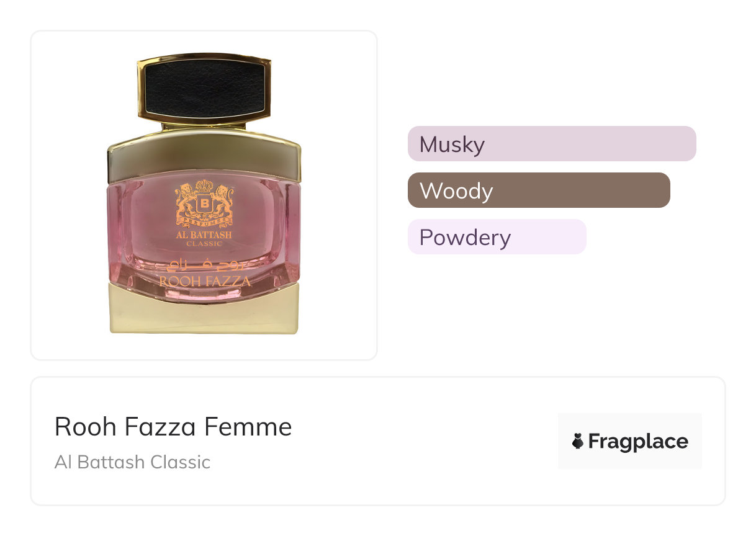Visit the Fragplace wordmark link
Image resolution: width=756 pixels, height=536 pixels.
[x=637, y=441]
